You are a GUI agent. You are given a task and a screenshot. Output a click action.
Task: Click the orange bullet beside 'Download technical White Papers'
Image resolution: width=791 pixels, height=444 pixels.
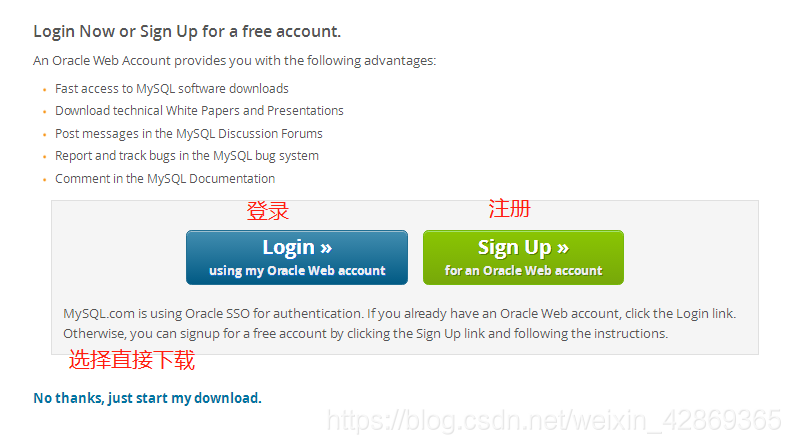(x=44, y=112)
